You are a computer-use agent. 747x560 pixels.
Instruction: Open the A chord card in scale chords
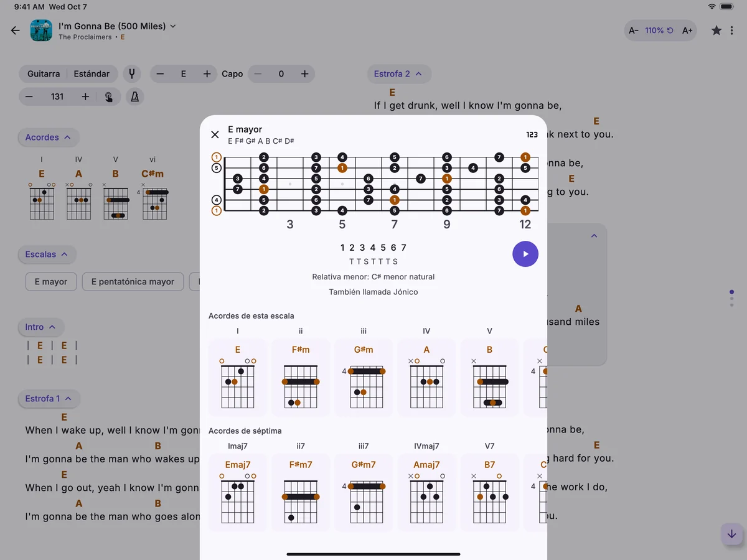tap(426, 377)
